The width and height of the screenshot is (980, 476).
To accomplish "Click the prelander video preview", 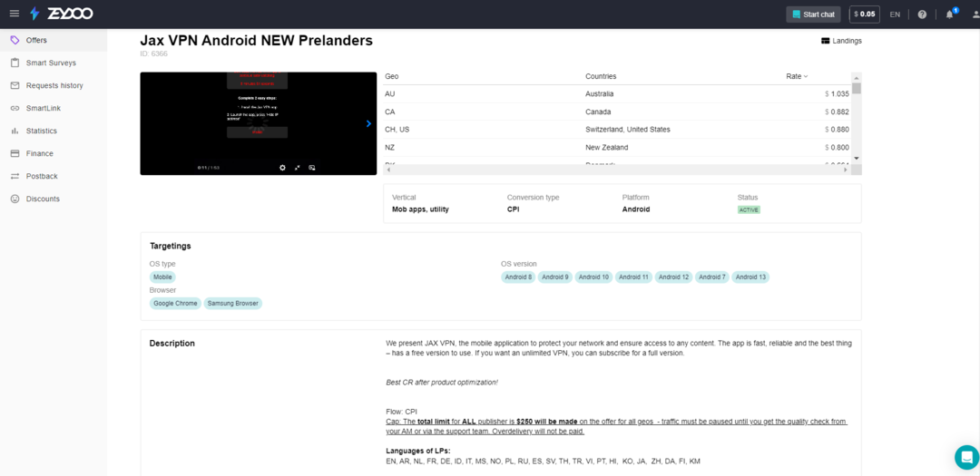I will [x=258, y=123].
